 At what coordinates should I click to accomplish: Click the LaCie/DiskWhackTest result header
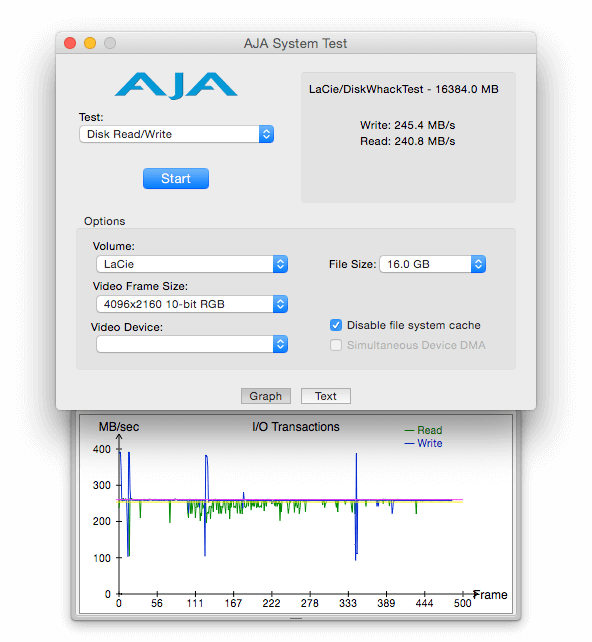(404, 89)
